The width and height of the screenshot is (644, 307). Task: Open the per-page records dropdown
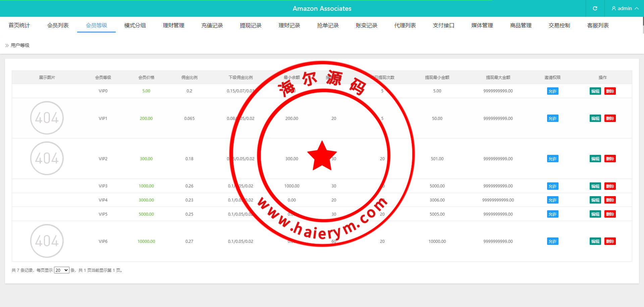(62, 270)
